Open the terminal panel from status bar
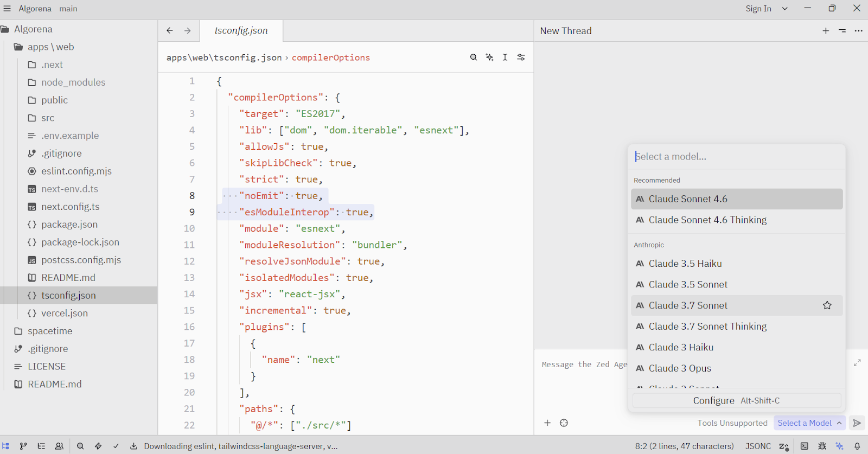 tap(805, 446)
